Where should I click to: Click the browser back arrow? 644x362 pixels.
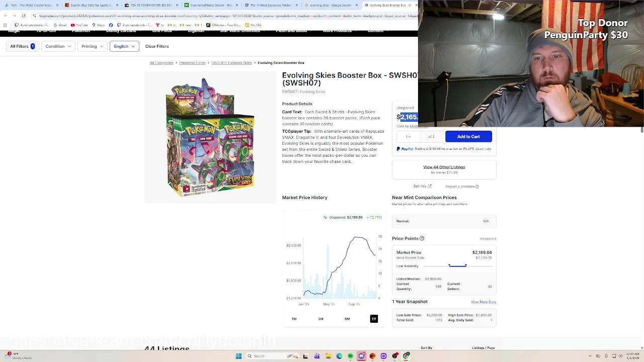tap(6, 16)
